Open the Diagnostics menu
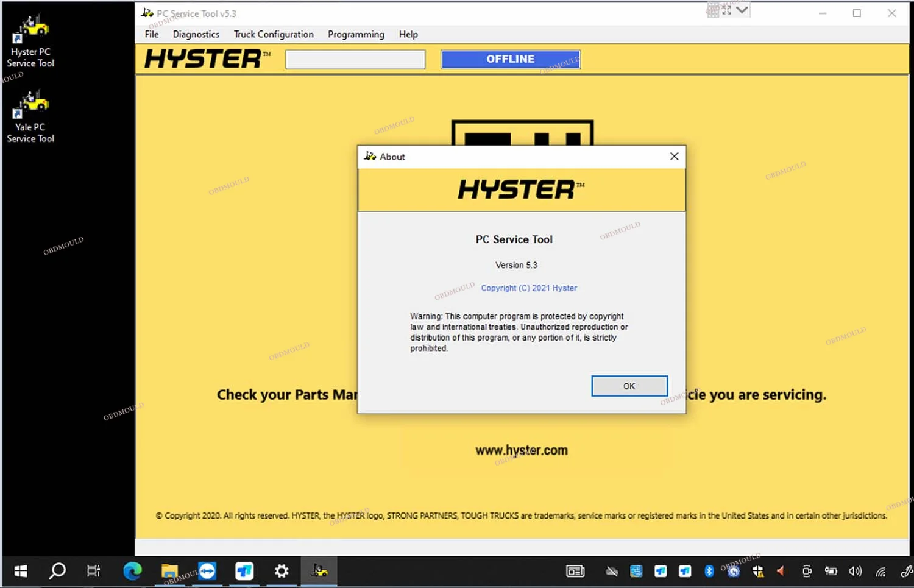Screen dimensions: 914x588 point(196,35)
